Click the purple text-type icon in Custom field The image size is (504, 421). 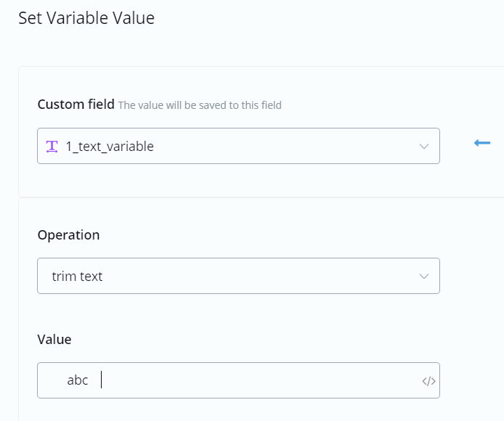52,146
